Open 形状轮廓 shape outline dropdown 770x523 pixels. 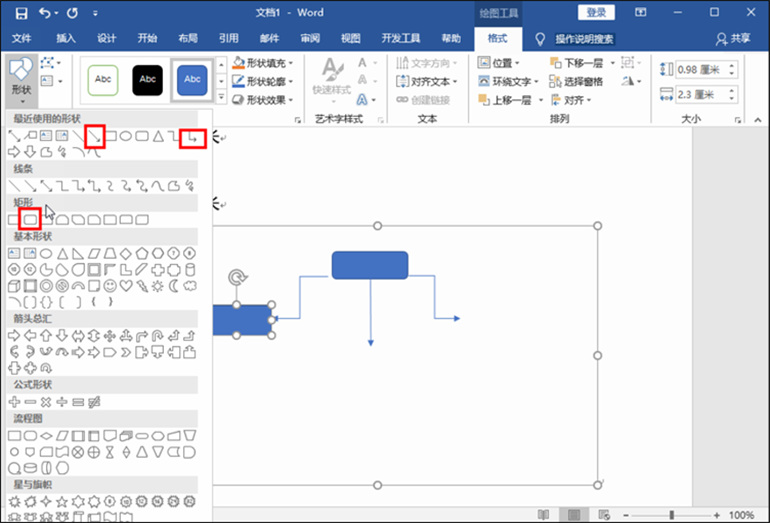(x=263, y=81)
